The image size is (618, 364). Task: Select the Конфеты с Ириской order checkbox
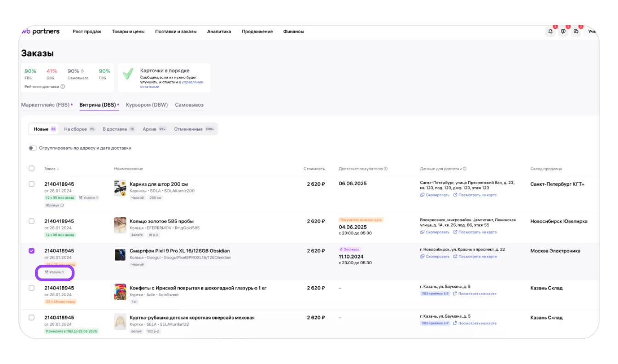pyautogui.click(x=32, y=288)
